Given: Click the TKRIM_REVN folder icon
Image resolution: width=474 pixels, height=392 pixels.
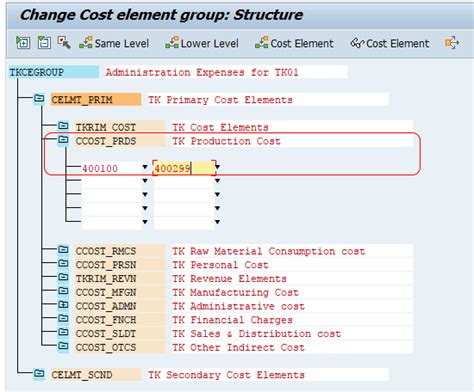Looking at the screenshot, I should [63, 278].
